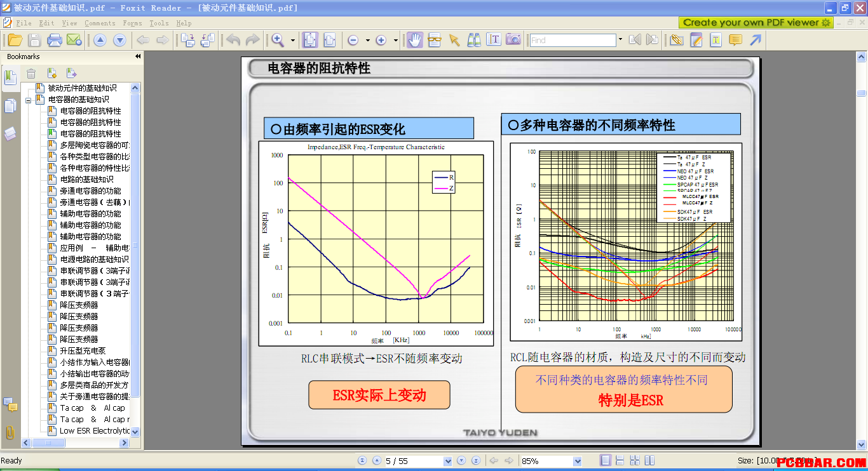
Task: Enable Facing pages layout
Action: click(635, 461)
